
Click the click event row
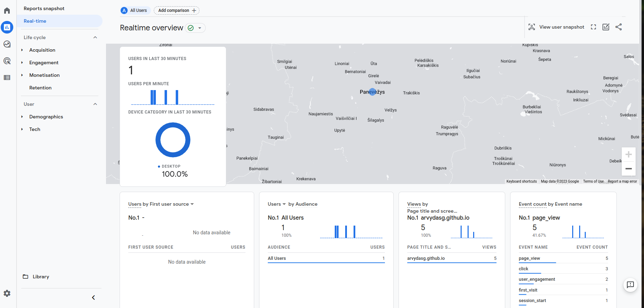tap(563, 269)
